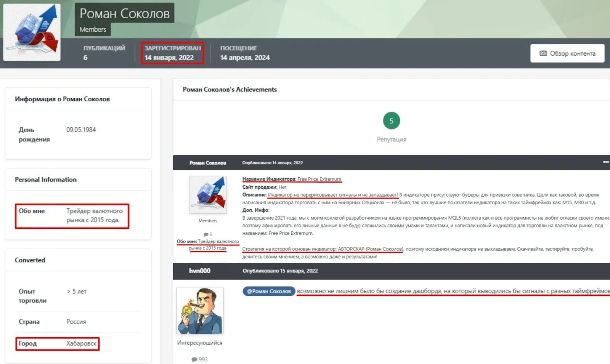Open post author Роман Соколов link
The image size is (610, 364).
click(208, 163)
